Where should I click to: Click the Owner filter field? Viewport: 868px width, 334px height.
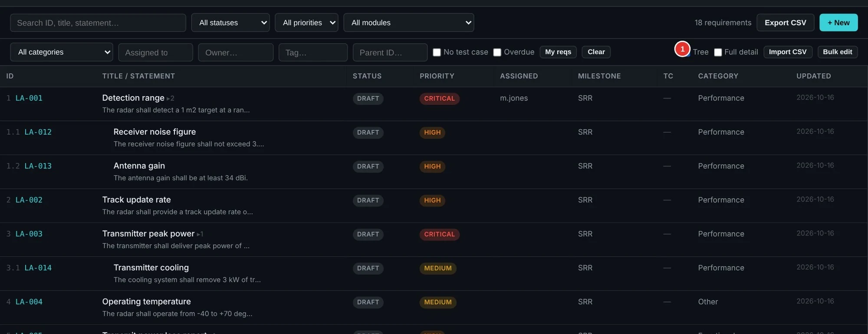(x=236, y=52)
